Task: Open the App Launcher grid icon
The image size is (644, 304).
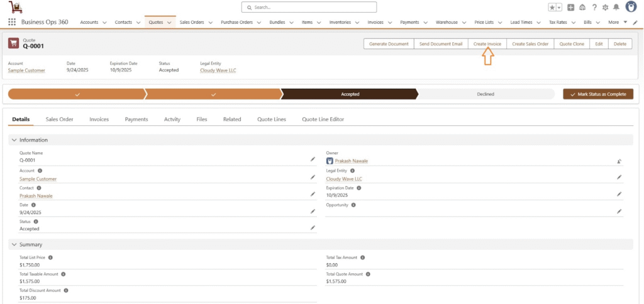Action: [x=12, y=22]
